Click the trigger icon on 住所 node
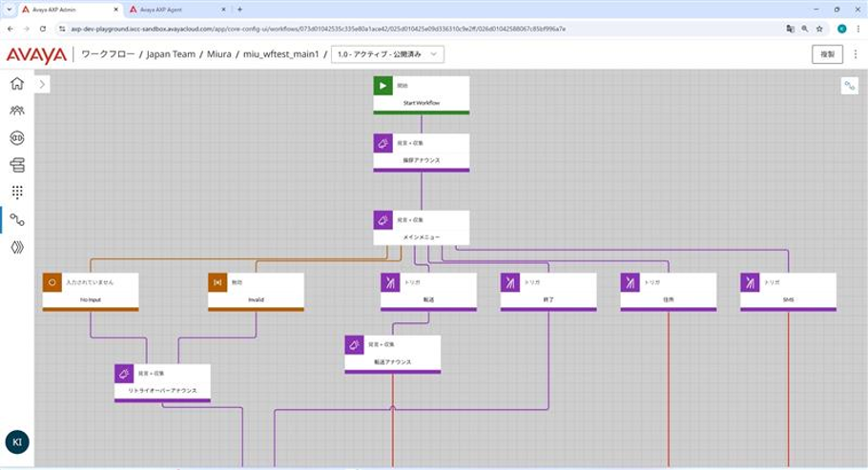The image size is (868, 470). coord(630,282)
